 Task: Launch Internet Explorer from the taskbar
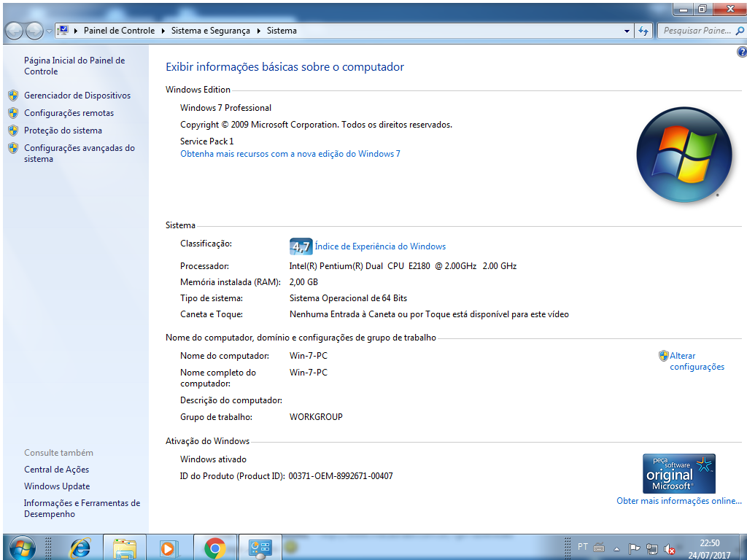point(80,547)
